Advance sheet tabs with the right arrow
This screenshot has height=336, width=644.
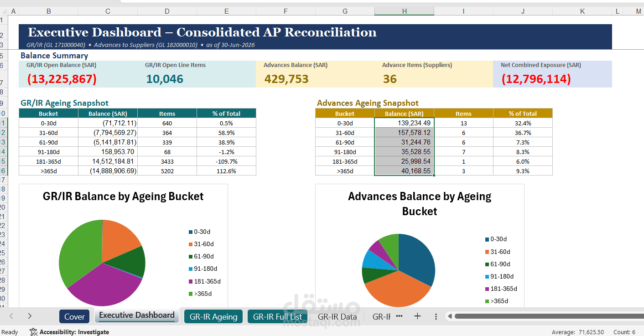tap(30, 316)
